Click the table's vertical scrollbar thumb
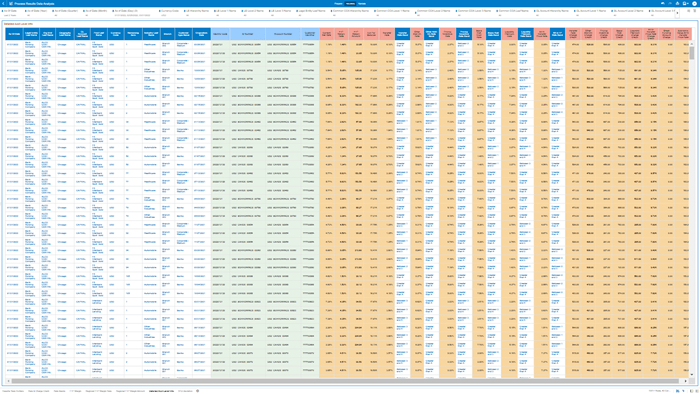Screen dimensions: 700x394 click(x=692, y=53)
